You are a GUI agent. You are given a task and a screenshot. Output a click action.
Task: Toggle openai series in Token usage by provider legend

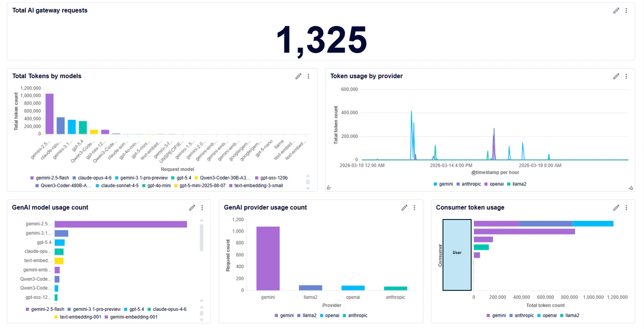(x=495, y=184)
